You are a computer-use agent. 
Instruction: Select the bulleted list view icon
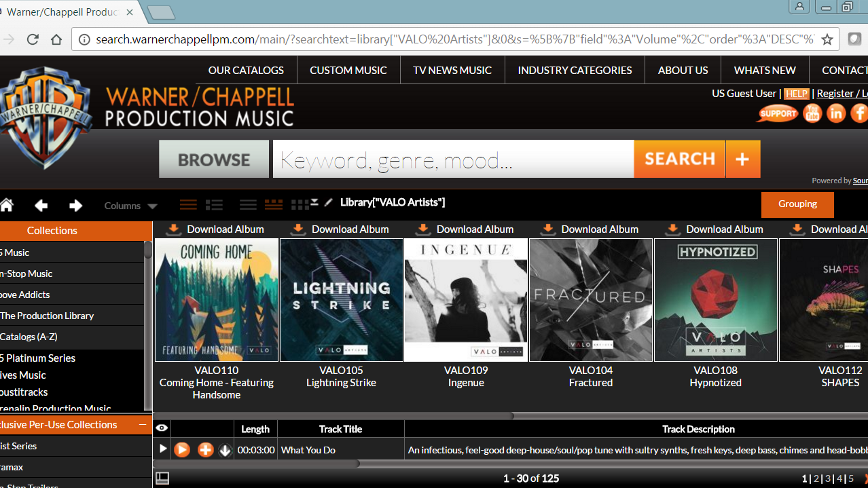tap(215, 205)
